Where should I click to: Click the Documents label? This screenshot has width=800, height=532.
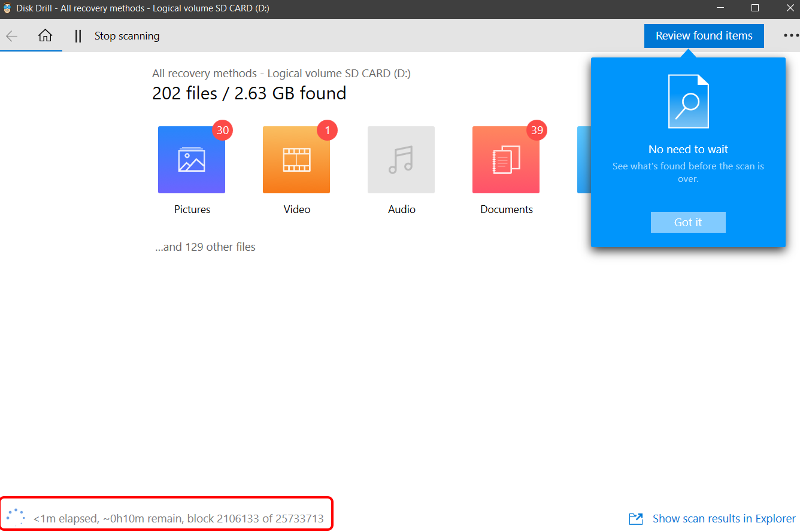(507, 209)
